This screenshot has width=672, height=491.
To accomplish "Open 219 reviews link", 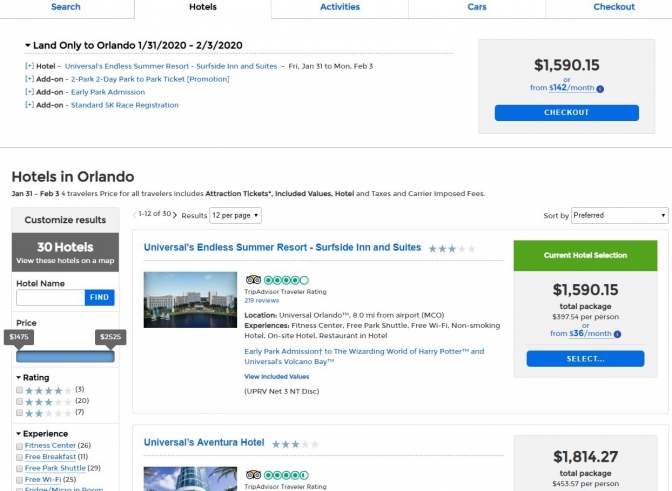I will pos(261,301).
